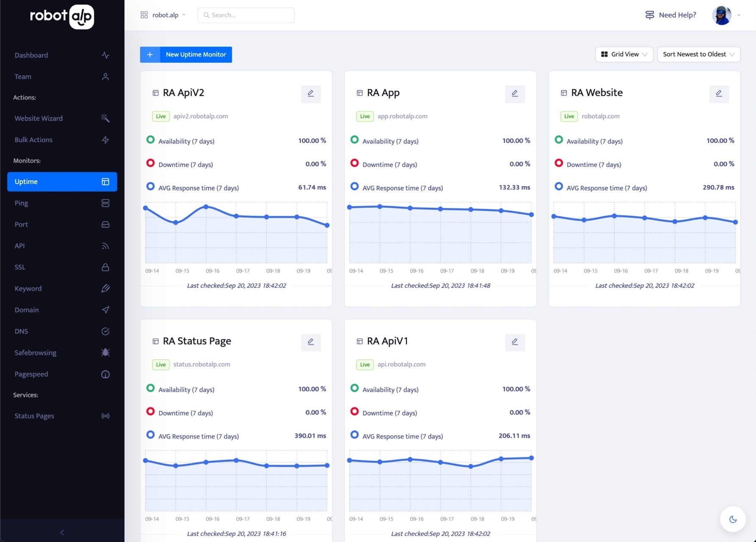
Task: Open the Team menu item
Action: coord(62,77)
